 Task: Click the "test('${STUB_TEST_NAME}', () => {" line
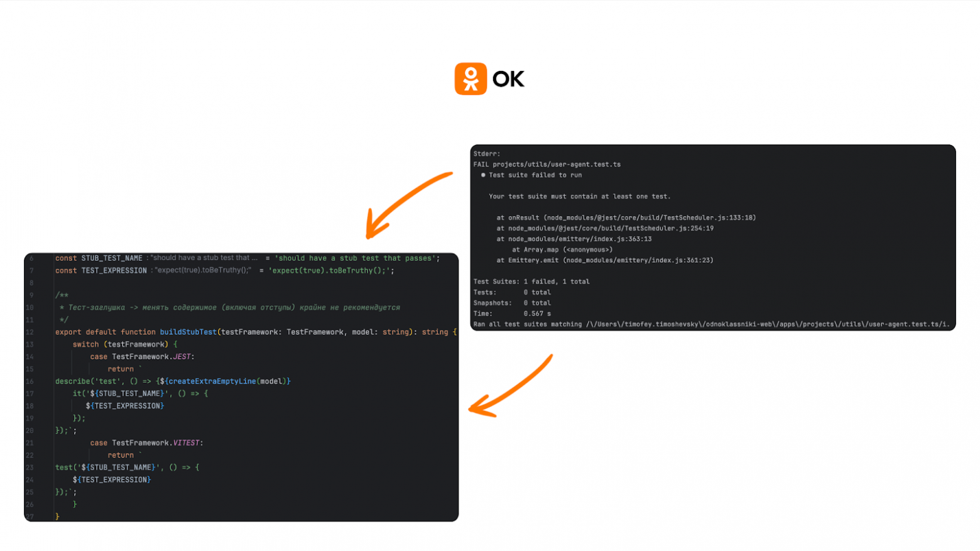coord(127,467)
